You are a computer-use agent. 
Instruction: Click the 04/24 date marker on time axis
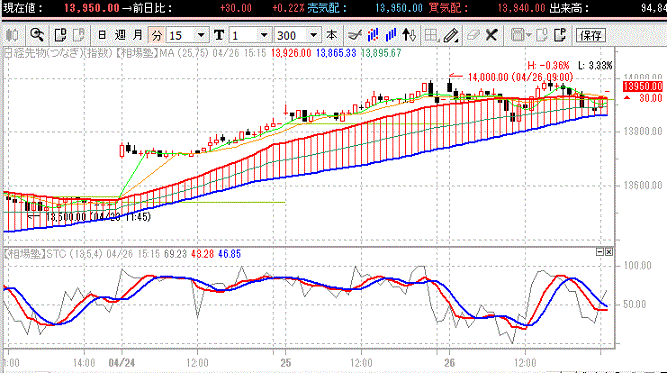122,363
